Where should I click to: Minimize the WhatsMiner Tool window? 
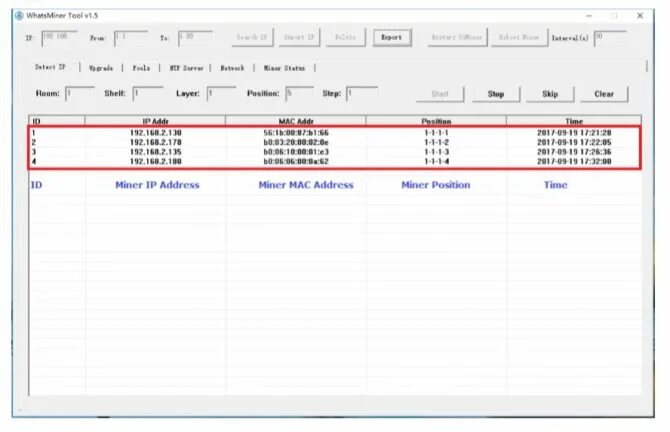click(x=589, y=16)
